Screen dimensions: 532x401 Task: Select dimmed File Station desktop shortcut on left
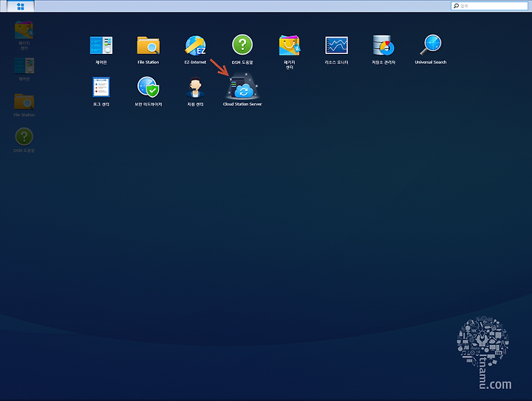pos(24,102)
